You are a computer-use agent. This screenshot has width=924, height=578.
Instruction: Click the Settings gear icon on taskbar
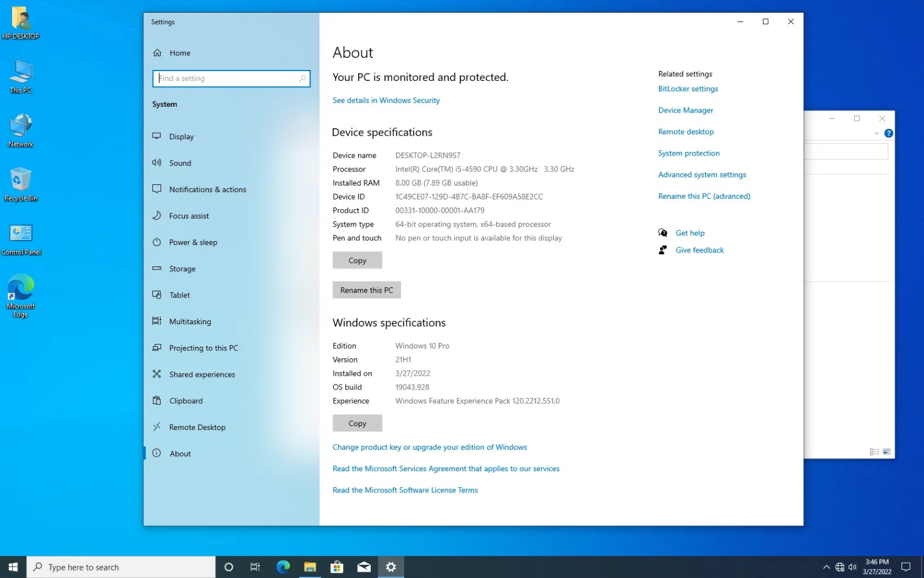(391, 567)
